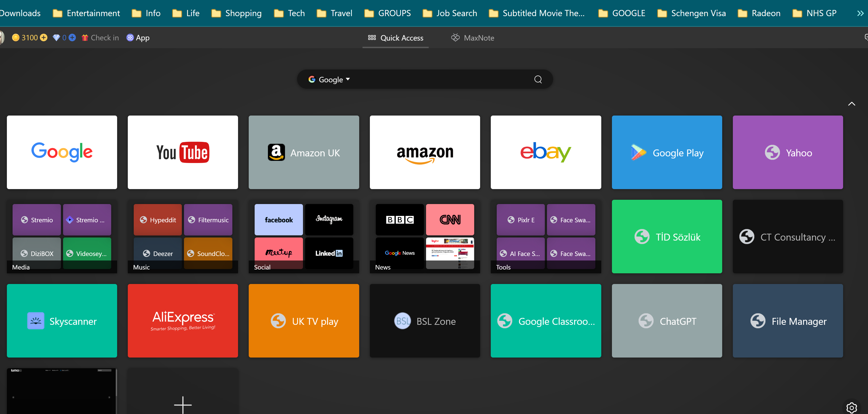This screenshot has width=868, height=414.
Task: Open DiziBOX in the Media folder
Action: (x=37, y=253)
